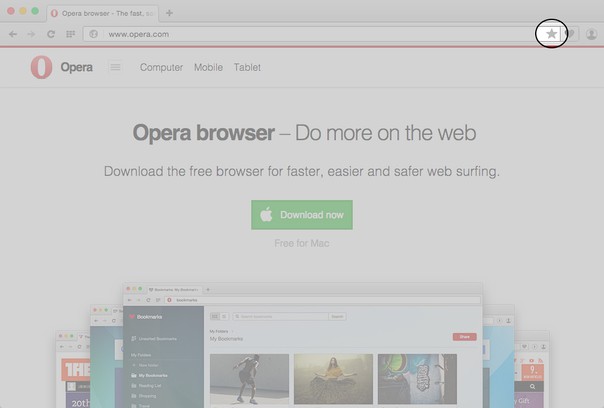Focus the www.opera.com address field
604x408 pixels.
(x=320, y=34)
